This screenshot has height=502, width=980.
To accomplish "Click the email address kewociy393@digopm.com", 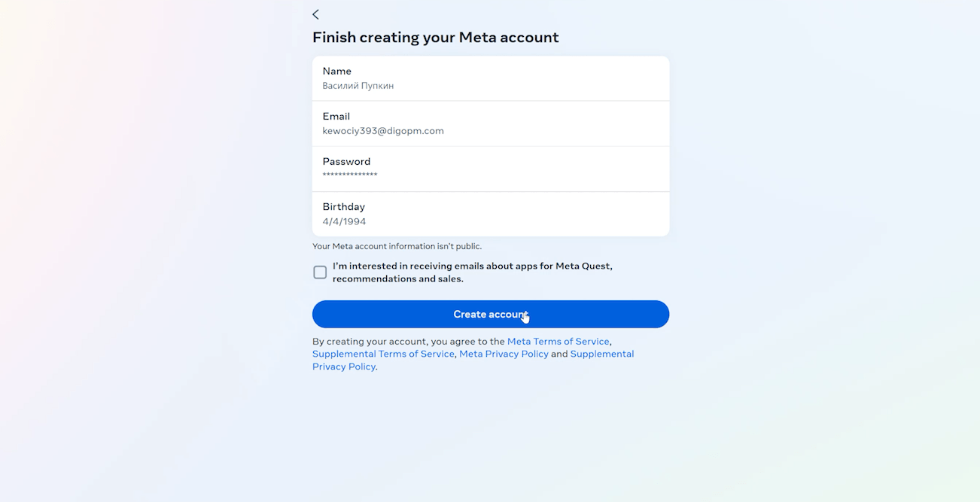I will (383, 131).
